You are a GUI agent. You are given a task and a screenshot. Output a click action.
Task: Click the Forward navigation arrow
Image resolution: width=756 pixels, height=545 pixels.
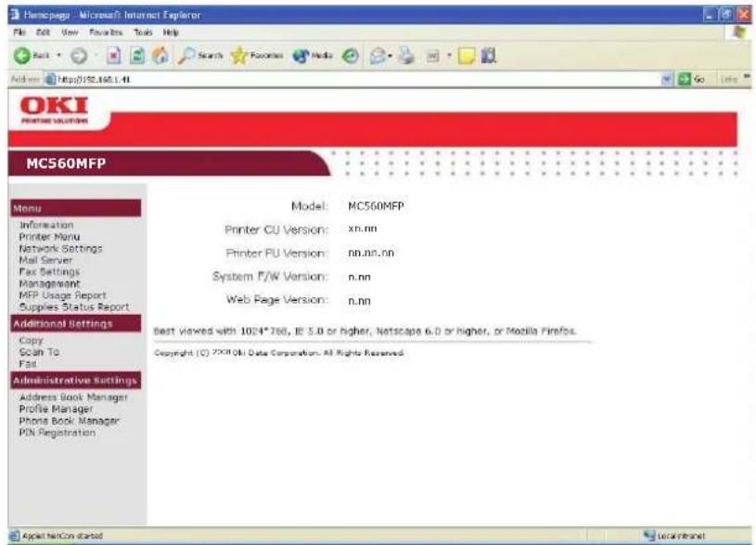(x=79, y=56)
